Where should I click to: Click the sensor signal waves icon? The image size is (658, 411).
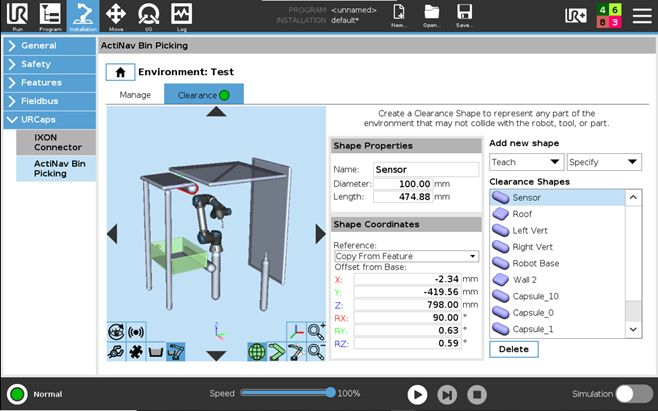[x=136, y=332]
